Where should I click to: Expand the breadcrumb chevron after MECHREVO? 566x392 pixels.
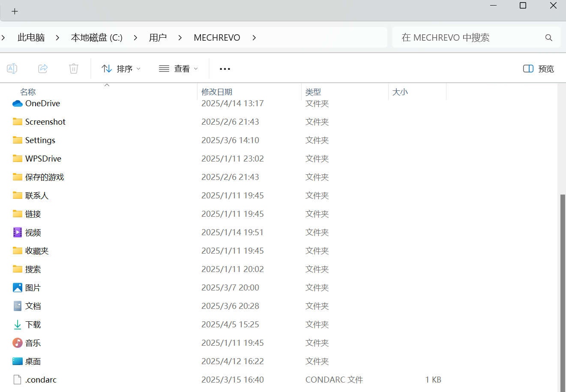pos(254,37)
